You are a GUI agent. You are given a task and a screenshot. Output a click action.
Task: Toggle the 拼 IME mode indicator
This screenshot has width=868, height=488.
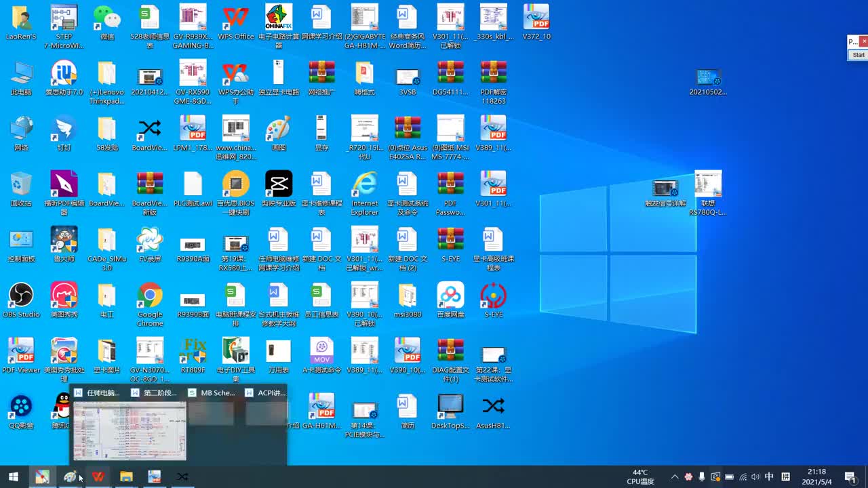(786, 477)
